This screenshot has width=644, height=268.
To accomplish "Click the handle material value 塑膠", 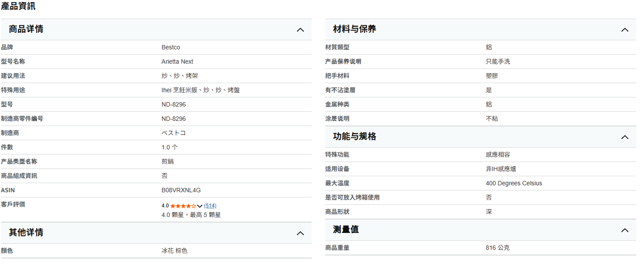I will coord(492,76).
